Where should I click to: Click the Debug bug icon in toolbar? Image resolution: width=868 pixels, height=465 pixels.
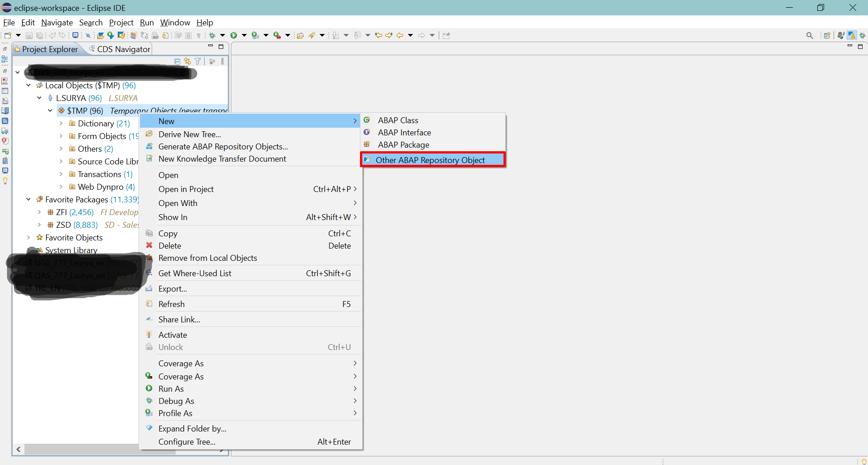tap(212, 35)
